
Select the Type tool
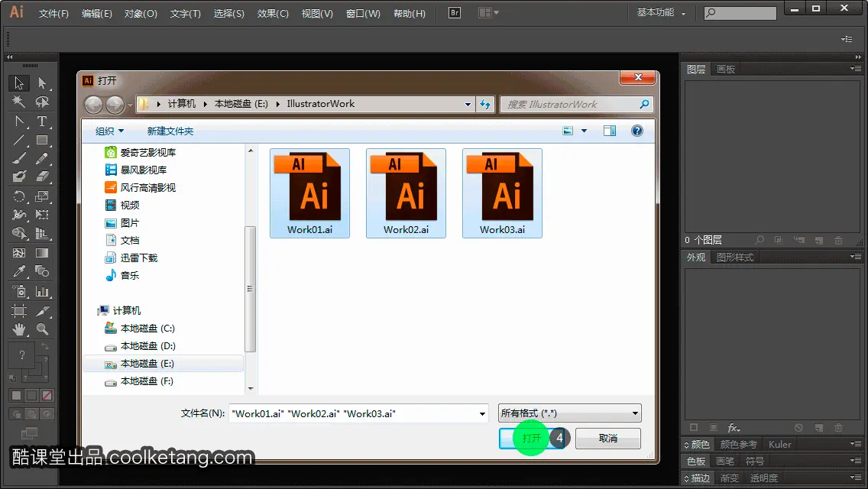coord(42,121)
